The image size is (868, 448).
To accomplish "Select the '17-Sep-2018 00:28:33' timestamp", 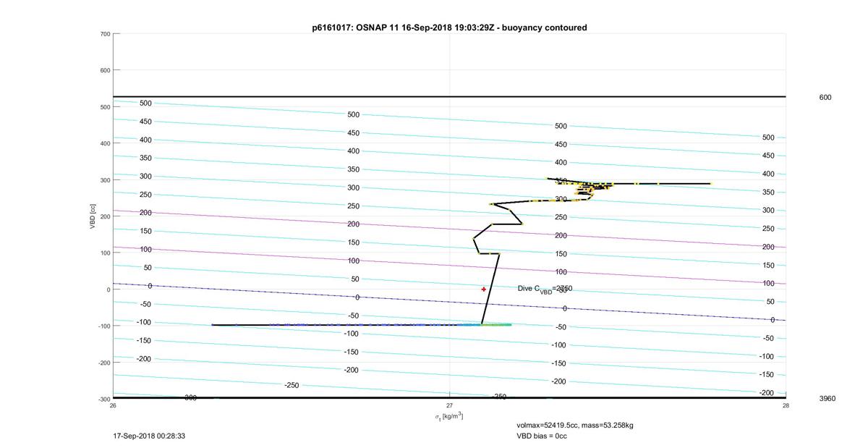I will 150,436.
